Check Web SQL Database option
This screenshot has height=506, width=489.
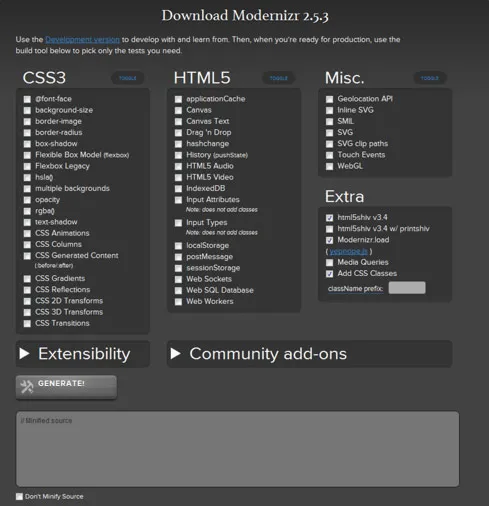click(178, 291)
